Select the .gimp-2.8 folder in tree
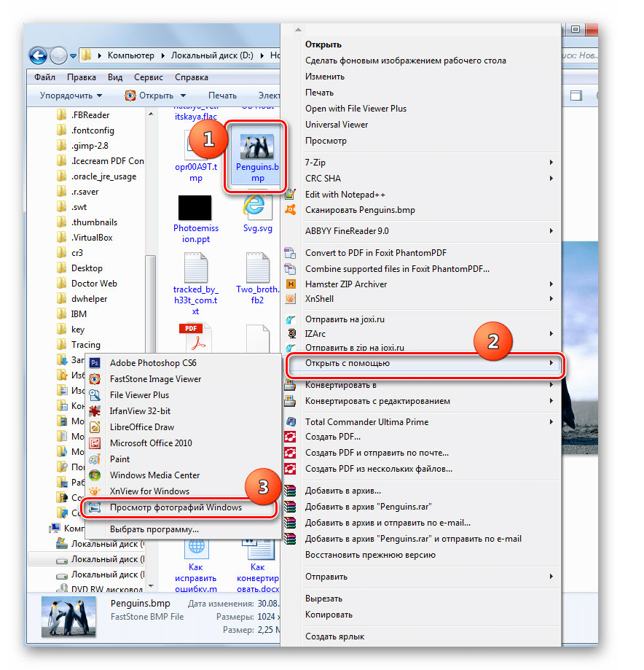 coord(90,146)
